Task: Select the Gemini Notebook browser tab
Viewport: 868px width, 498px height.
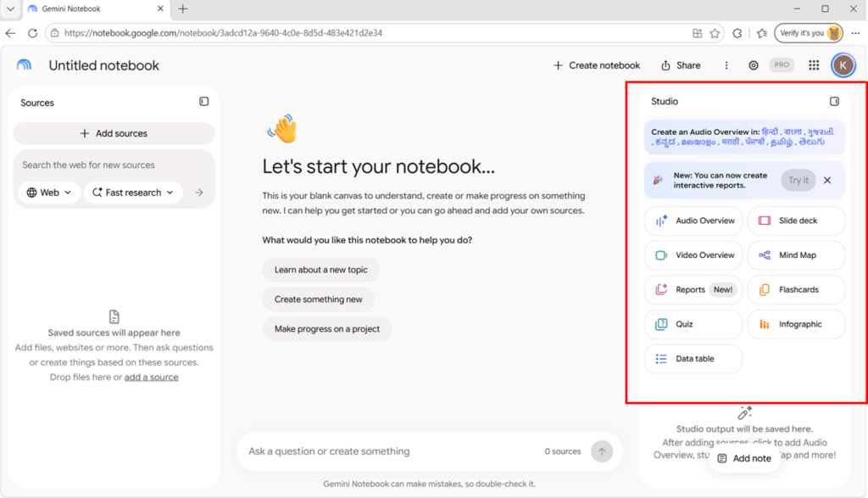Action: (97, 9)
